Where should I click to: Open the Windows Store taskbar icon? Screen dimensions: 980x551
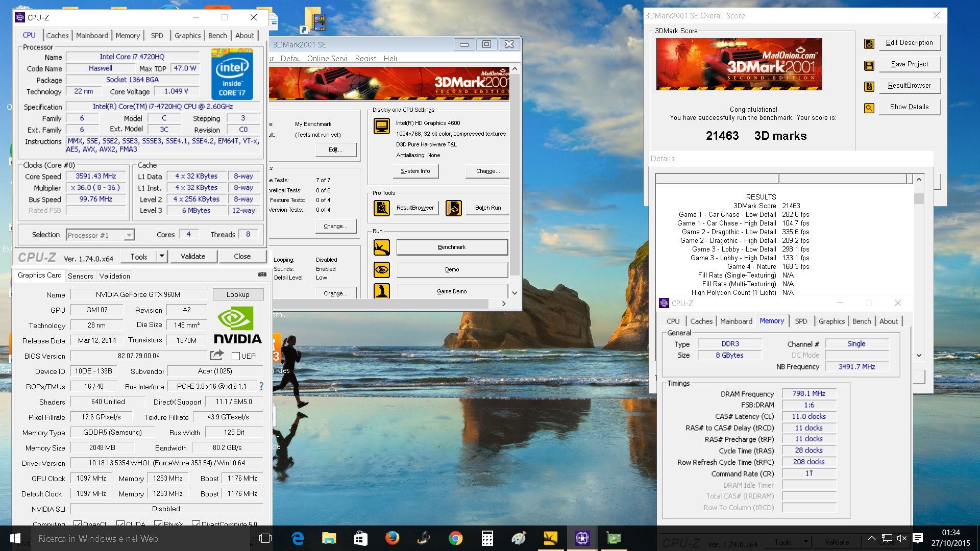pyautogui.click(x=361, y=538)
